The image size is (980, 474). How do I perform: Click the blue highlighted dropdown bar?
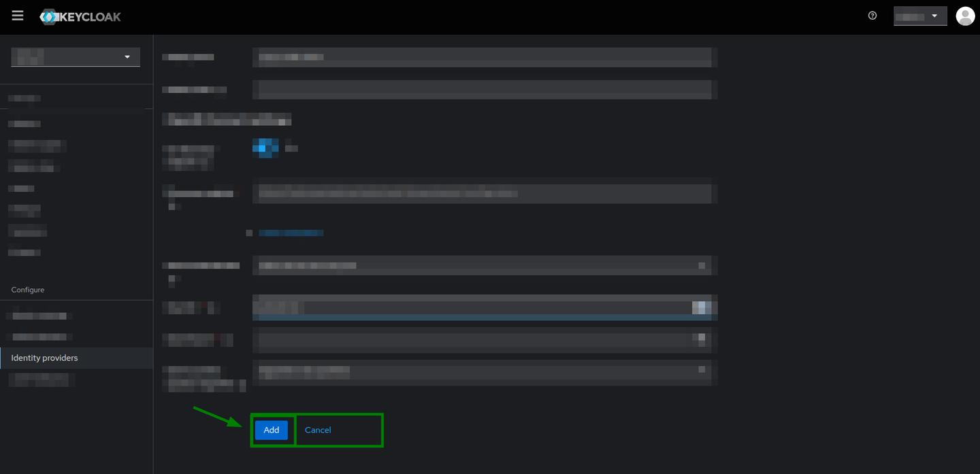tap(485, 307)
